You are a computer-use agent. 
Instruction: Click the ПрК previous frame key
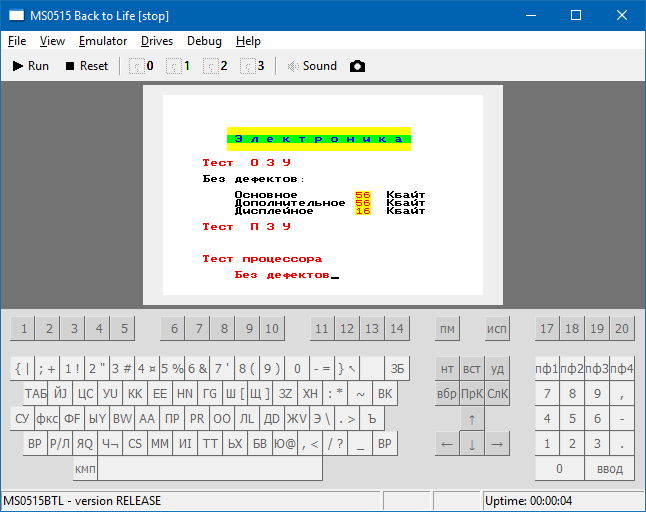[x=472, y=393]
